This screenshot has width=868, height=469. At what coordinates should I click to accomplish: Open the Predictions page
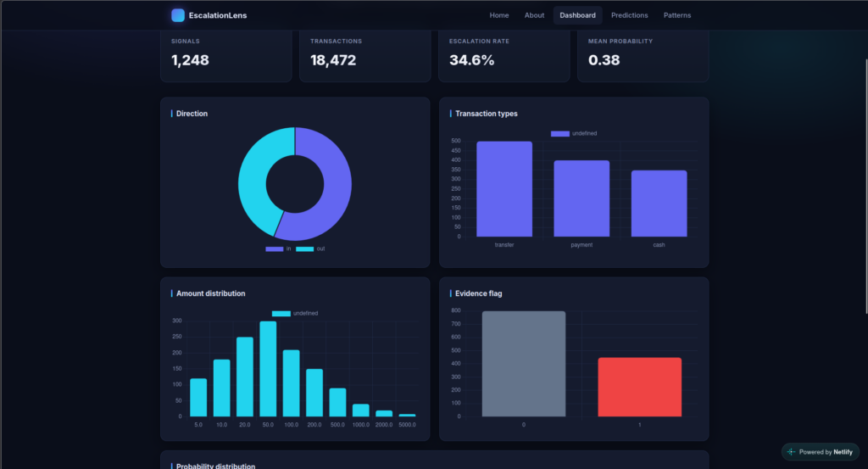point(630,15)
